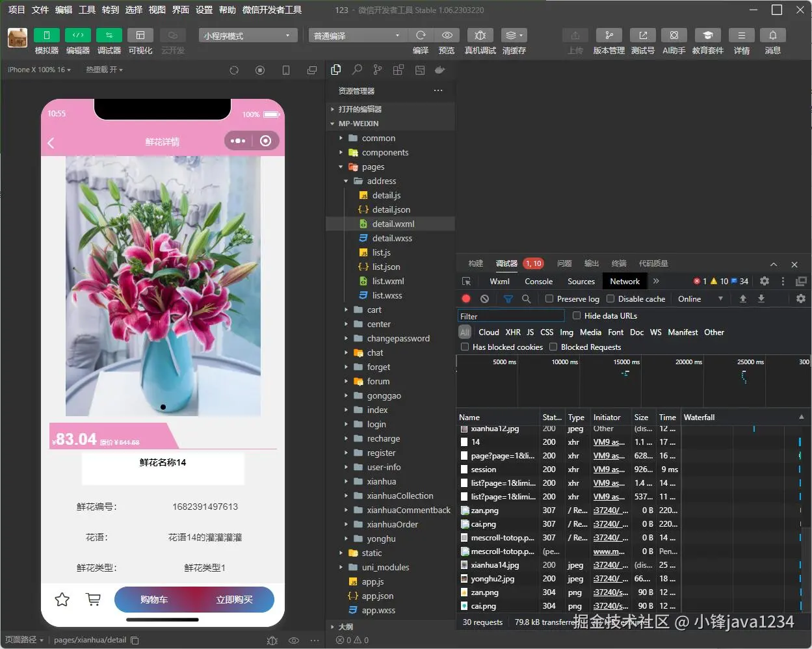Click the 立即购买 buy now button
The height and width of the screenshot is (649, 812).
[234, 600]
